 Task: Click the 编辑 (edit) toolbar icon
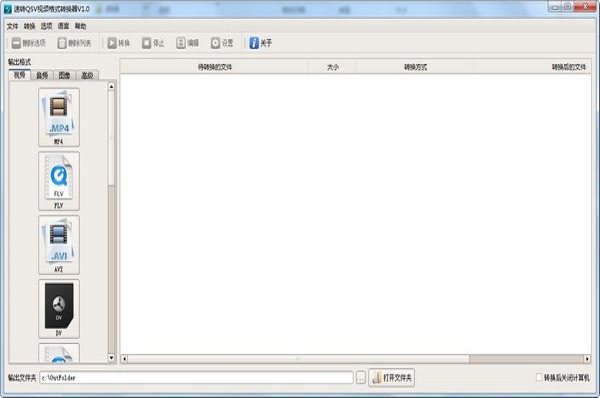coord(181,43)
